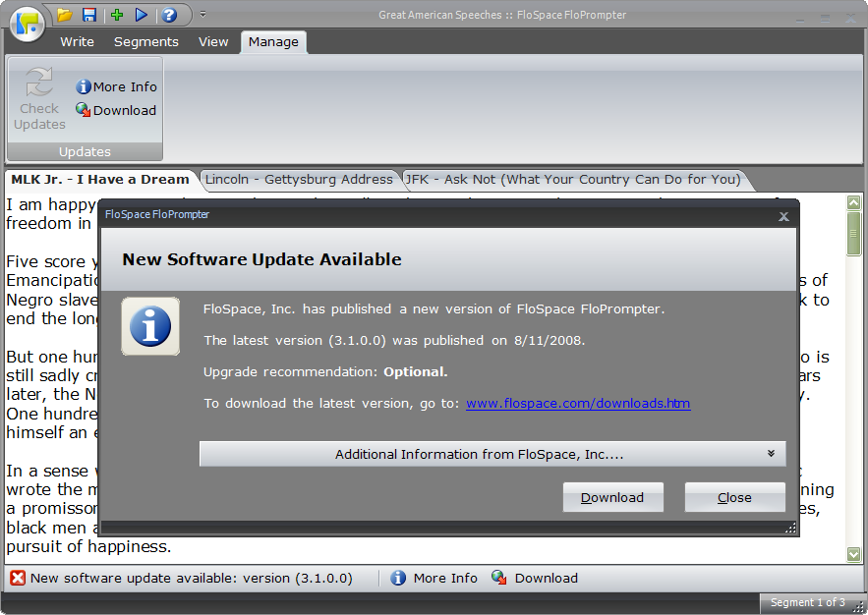Screen dimensions: 868x615
Task: Click Check Updates in the ribbon
Action: 40,99
